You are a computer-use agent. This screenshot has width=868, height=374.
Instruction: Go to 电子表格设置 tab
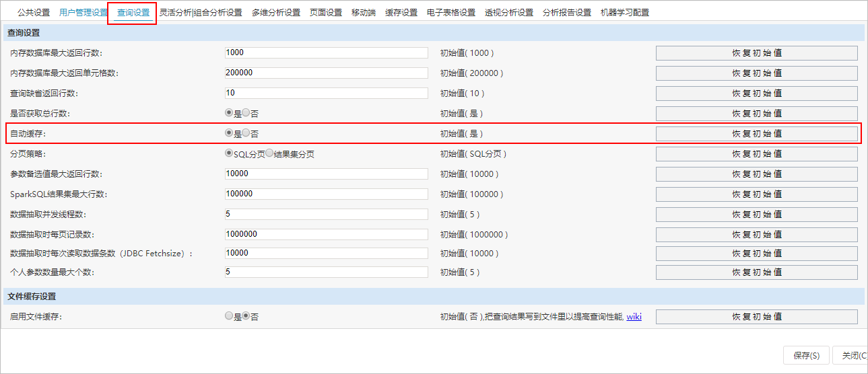pos(451,13)
